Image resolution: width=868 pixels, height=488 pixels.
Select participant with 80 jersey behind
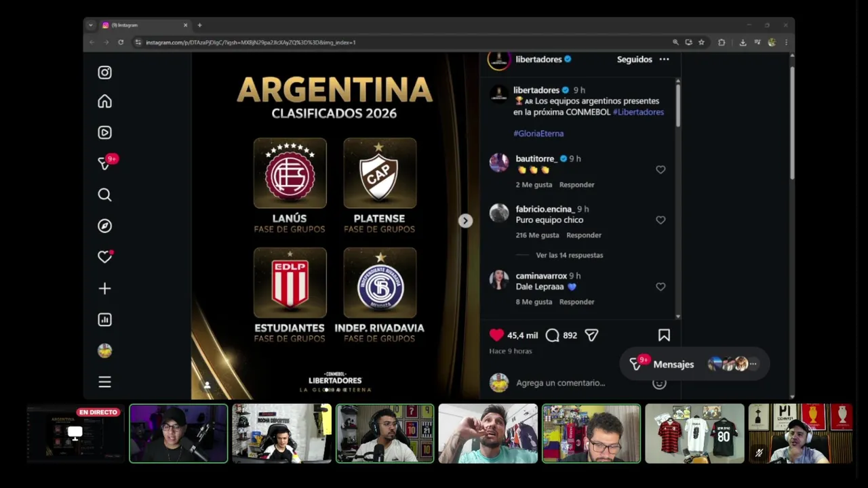pos(694,434)
